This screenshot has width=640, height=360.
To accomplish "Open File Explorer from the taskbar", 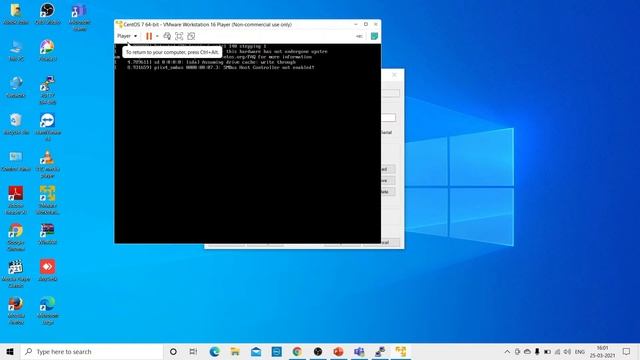I will [x=235, y=351].
